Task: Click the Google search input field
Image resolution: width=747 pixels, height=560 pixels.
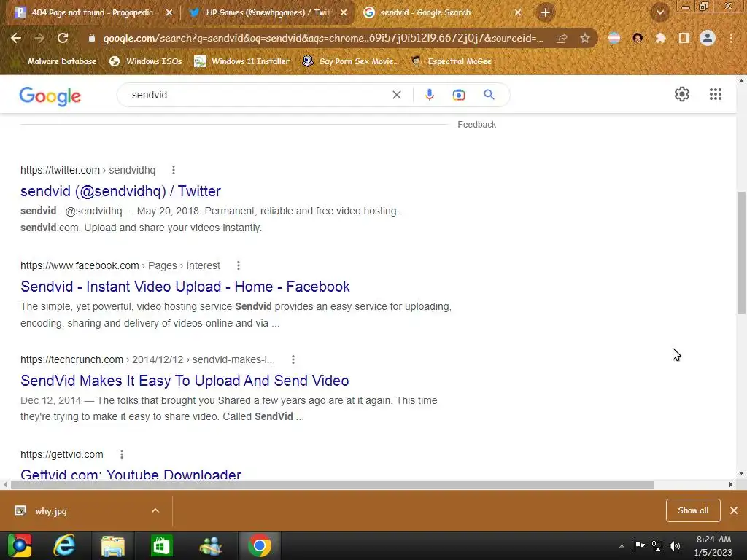Action: (258, 95)
